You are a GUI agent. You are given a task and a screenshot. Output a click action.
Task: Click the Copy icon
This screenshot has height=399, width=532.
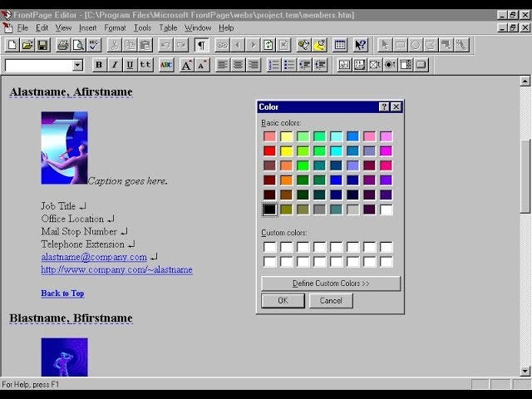pos(130,45)
